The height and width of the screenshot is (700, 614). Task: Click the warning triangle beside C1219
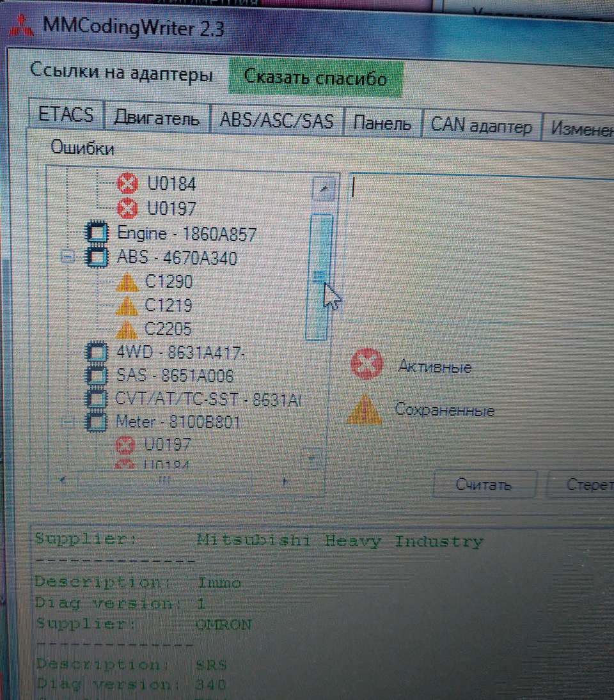(127, 306)
